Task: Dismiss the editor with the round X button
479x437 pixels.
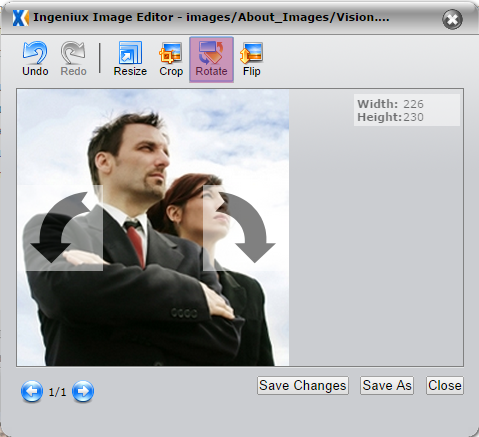Action: pyautogui.click(x=452, y=19)
